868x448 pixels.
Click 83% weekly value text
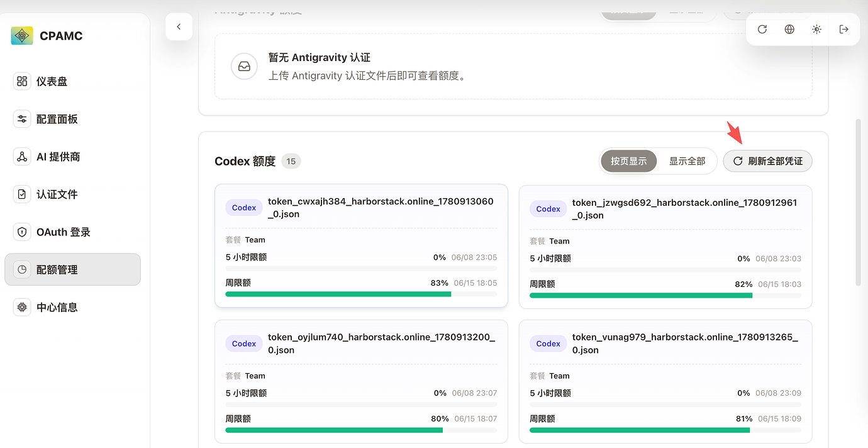pyautogui.click(x=440, y=283)
